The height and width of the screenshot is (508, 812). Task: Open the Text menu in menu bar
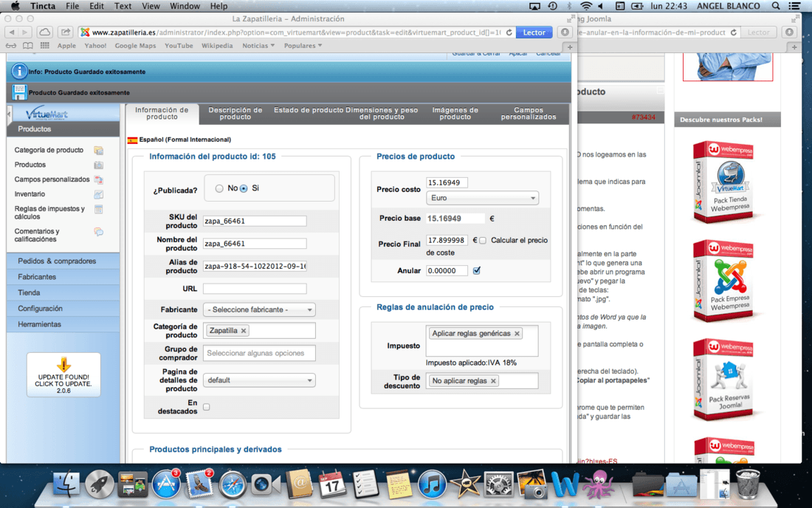click(123, 6)
